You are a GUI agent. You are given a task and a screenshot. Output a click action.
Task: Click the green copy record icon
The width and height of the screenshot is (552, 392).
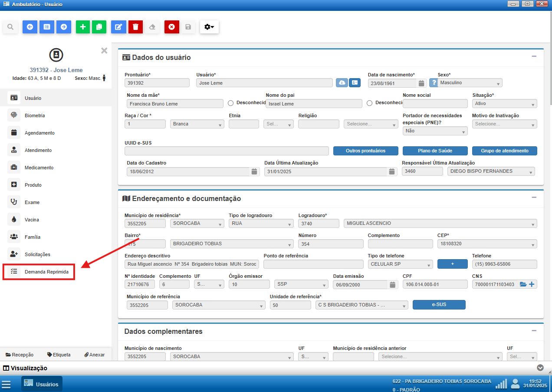(99, 27)
